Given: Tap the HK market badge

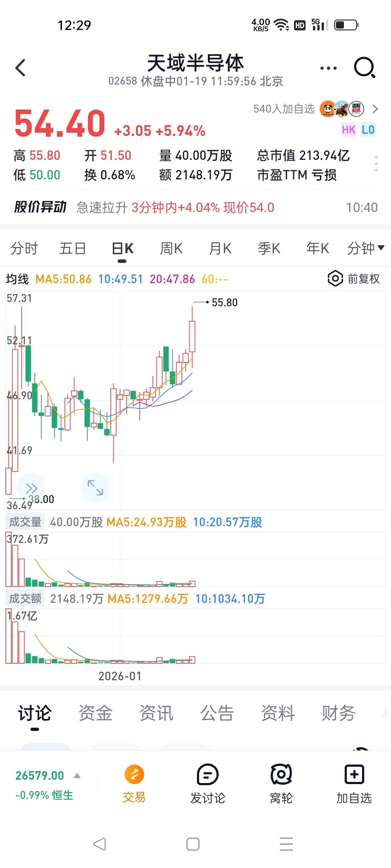Looking at the screenshot, I should (x=348, y=129).
